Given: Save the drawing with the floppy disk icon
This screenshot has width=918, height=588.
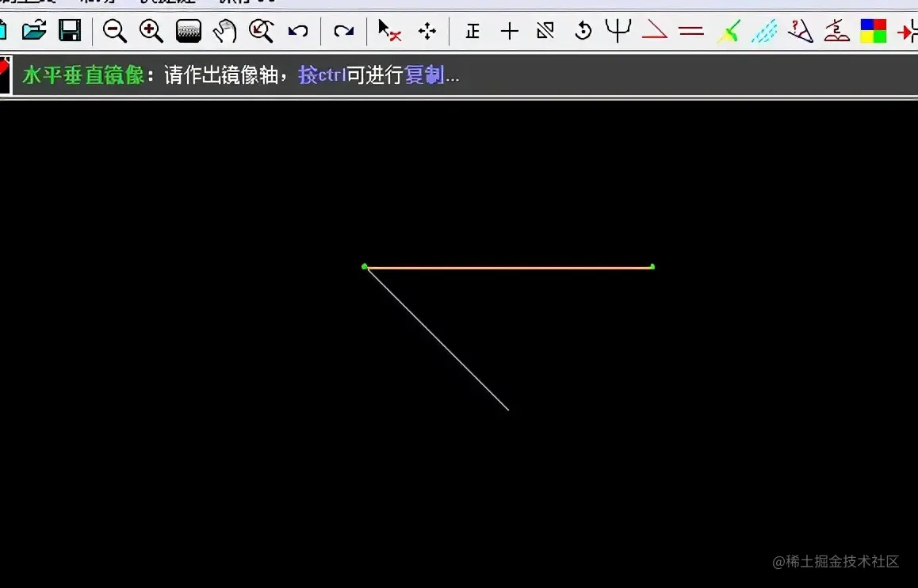Looking at the screenshot, I should tap(71, 30).
